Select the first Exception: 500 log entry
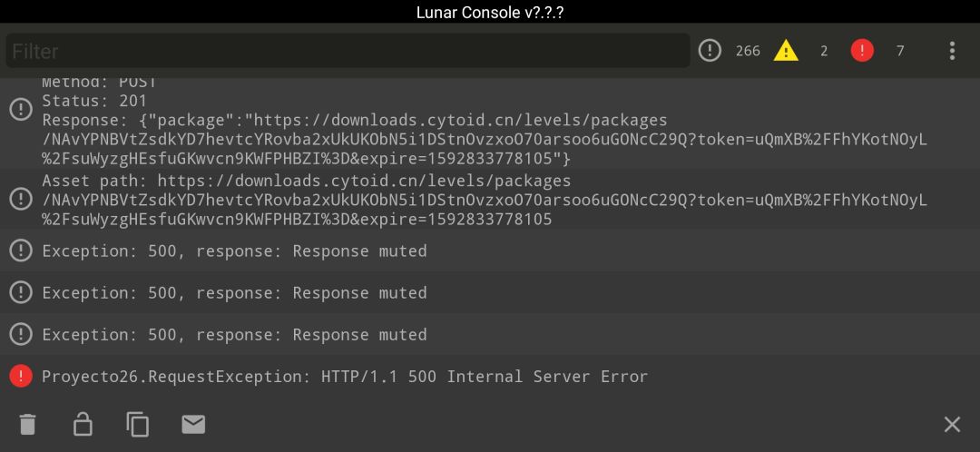Screen dimensions: 980x452 (x=490, y=251)
